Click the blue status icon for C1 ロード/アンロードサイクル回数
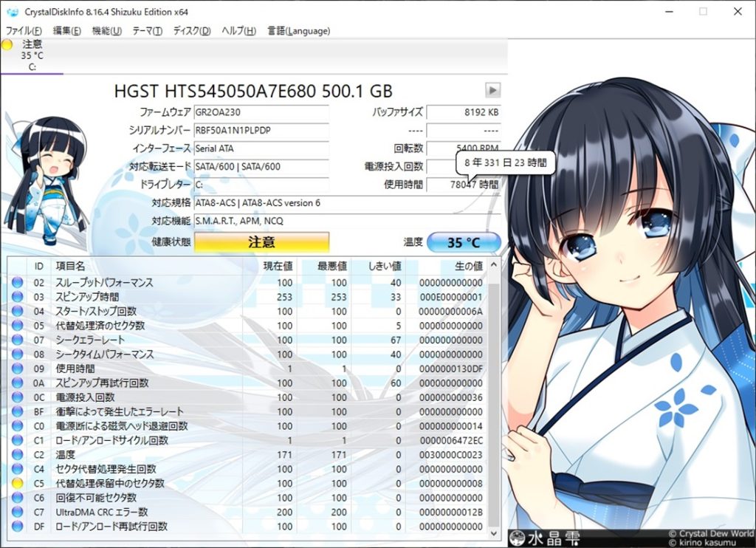Image resolution: width=756 pixels, height=548 pixels. pos(18,440)
